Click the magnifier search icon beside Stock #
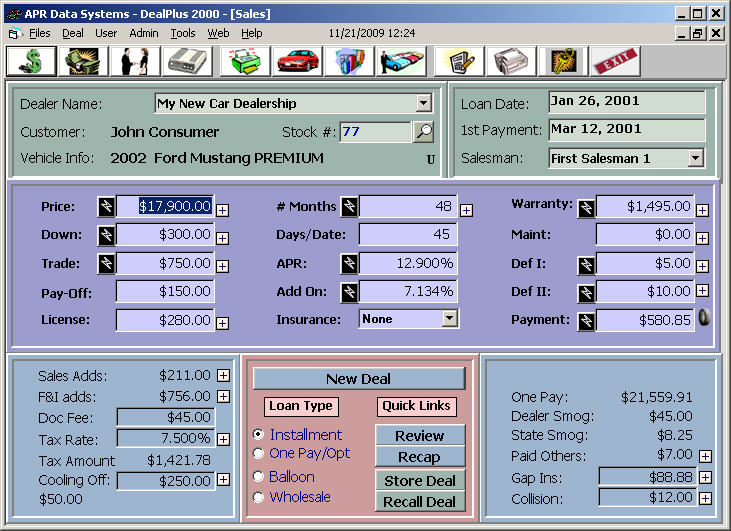 pos(423,132)
